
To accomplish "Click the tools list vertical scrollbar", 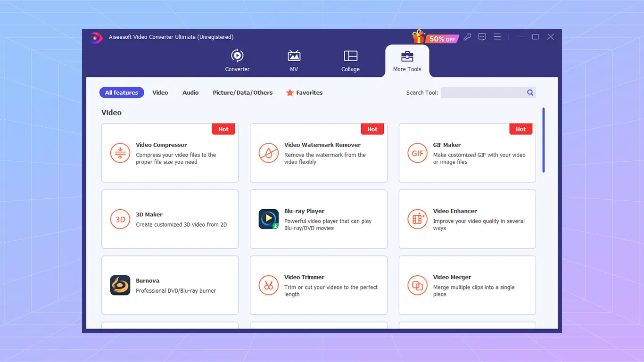I will [544, 140].
